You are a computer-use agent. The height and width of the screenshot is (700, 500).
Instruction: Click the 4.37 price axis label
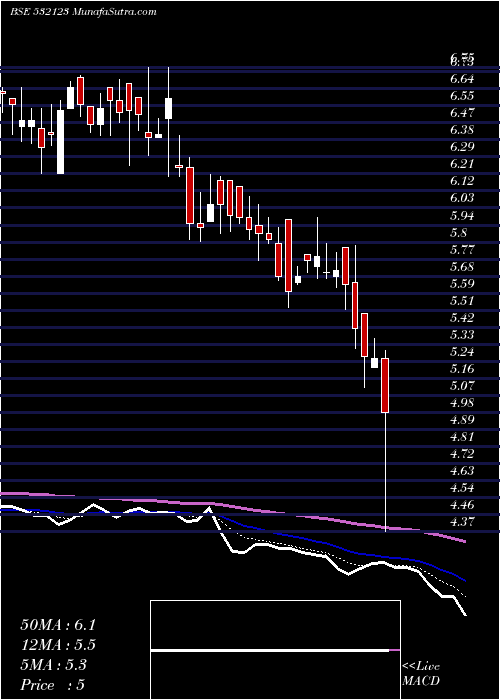pyautogui.click(x=462, y=521)
